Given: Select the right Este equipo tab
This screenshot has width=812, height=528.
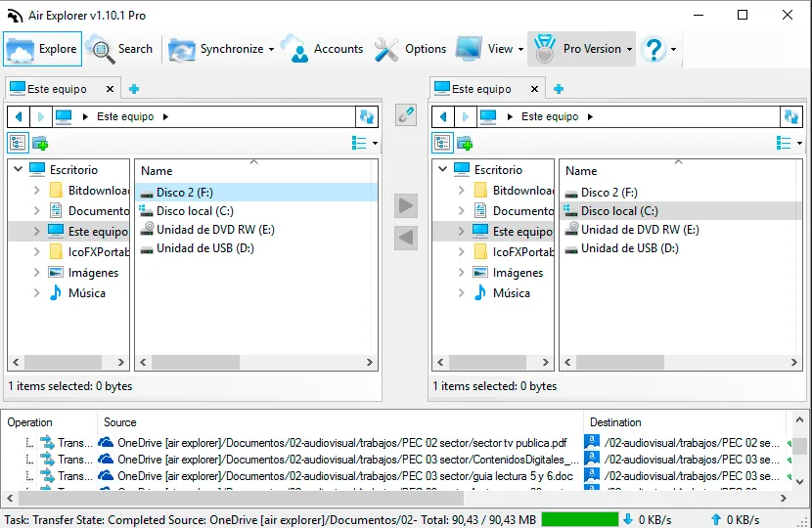Looking at the screenshot, I should click(480, 89).
